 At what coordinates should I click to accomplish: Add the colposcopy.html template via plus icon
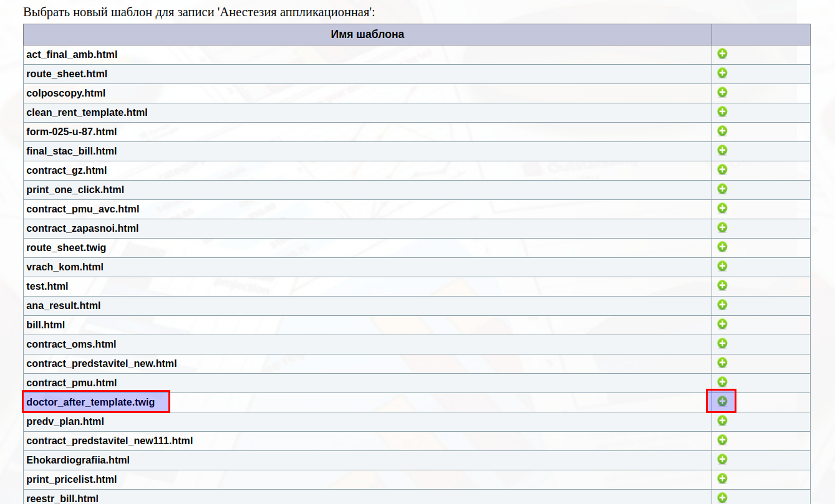(x=722, y=92)
